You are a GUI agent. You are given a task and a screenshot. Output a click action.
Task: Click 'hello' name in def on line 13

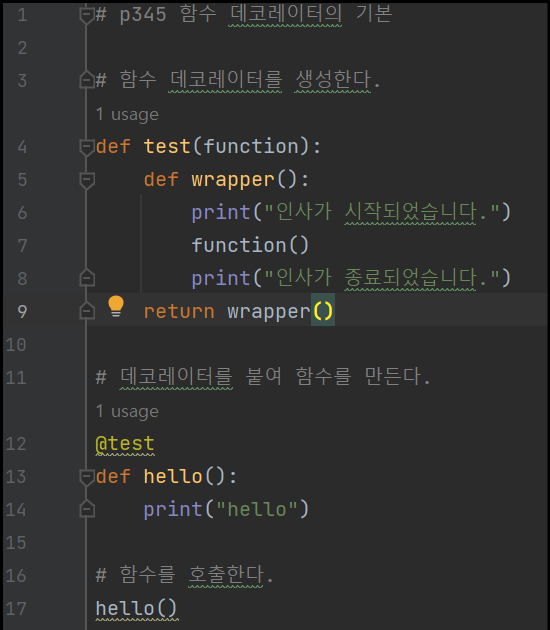click(173, 477)
